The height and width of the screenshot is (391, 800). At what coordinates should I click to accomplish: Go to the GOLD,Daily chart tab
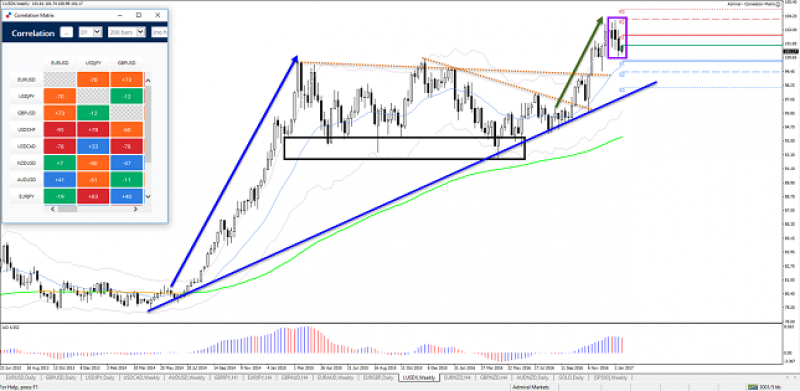point(571,378)
